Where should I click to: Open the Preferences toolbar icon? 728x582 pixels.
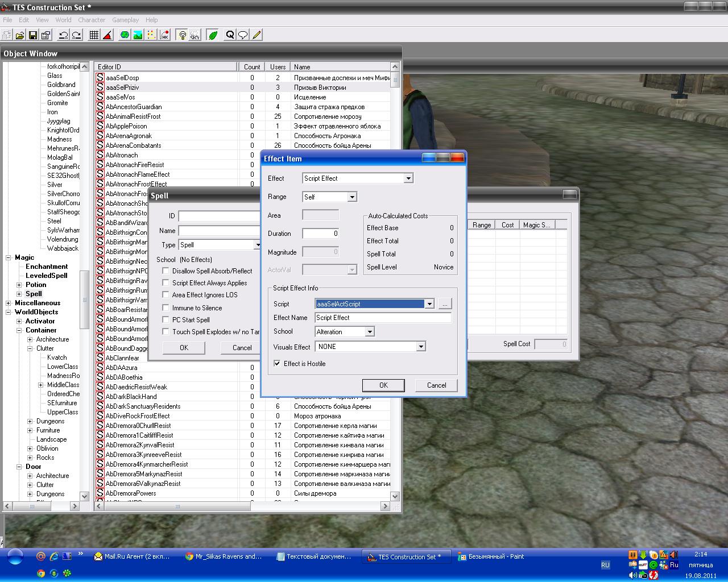[x=46, y=35]
